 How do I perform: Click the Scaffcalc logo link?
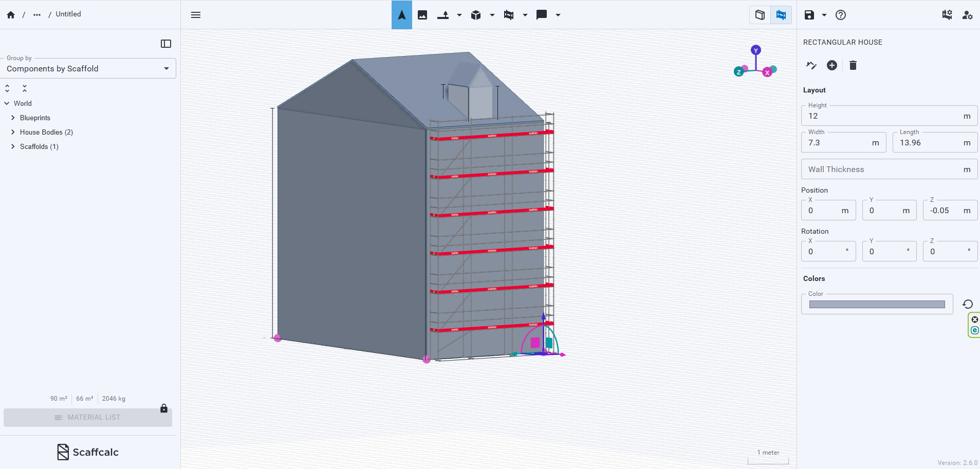point(87,452)
